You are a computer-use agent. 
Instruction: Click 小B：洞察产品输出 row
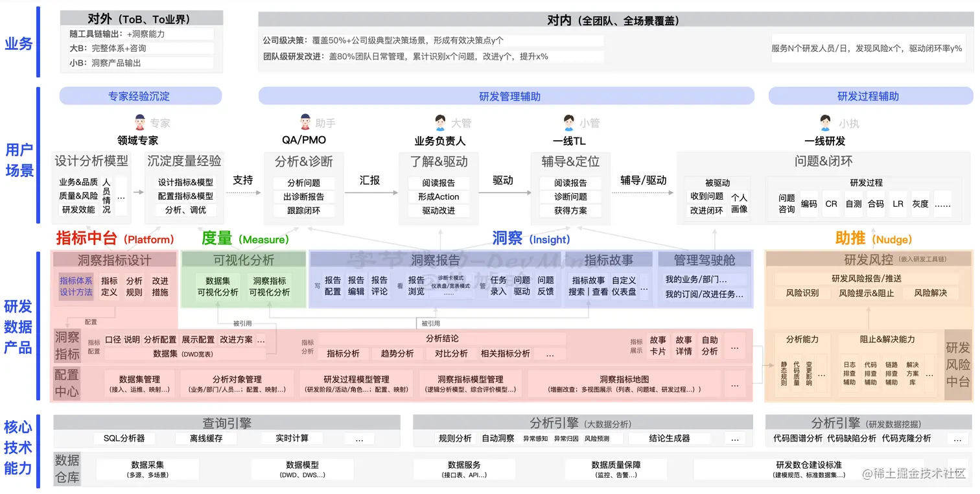pyautogui.click(x=141, y=63)
